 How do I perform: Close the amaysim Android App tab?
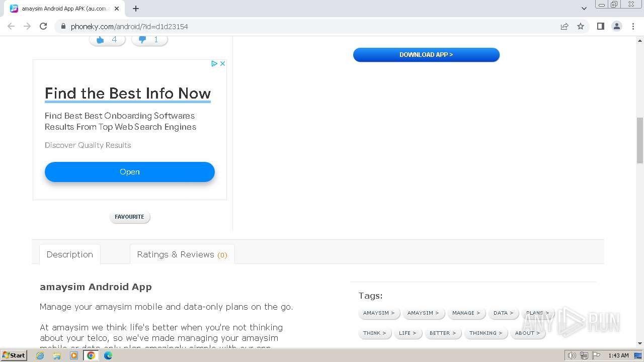click(117, 9)
